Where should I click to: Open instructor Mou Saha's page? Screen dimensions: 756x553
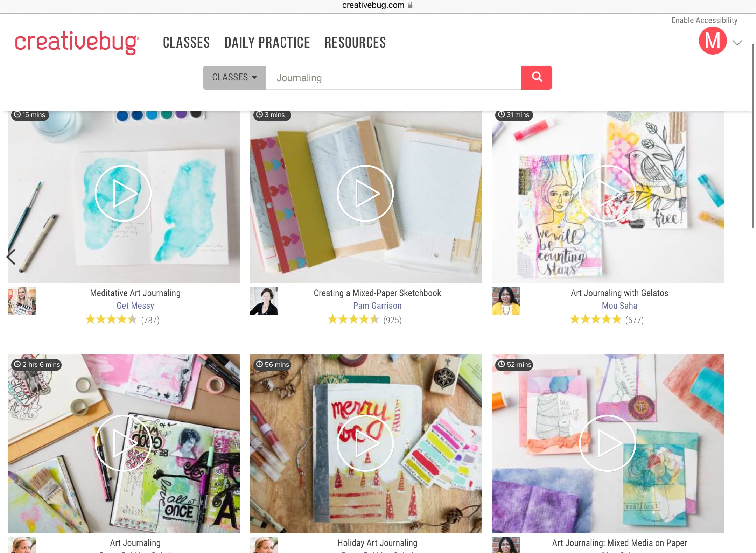point(619,306)
